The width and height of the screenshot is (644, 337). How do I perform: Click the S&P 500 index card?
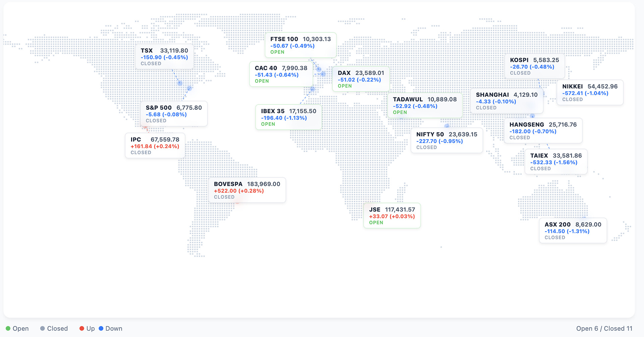174,114
